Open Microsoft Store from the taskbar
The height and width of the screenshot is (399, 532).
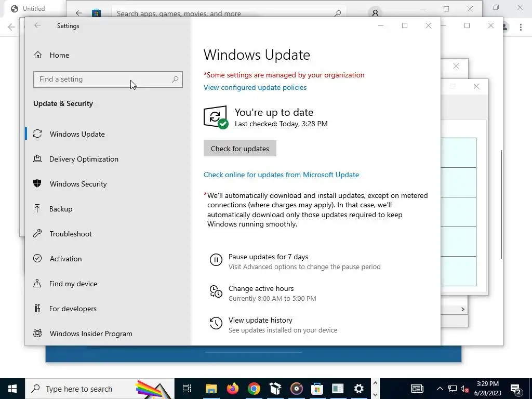pos(317,389)
